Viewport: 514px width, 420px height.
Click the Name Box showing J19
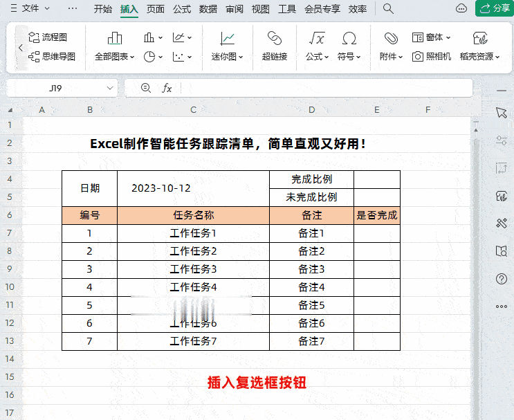pyautogui.click(x=55, y=88)
